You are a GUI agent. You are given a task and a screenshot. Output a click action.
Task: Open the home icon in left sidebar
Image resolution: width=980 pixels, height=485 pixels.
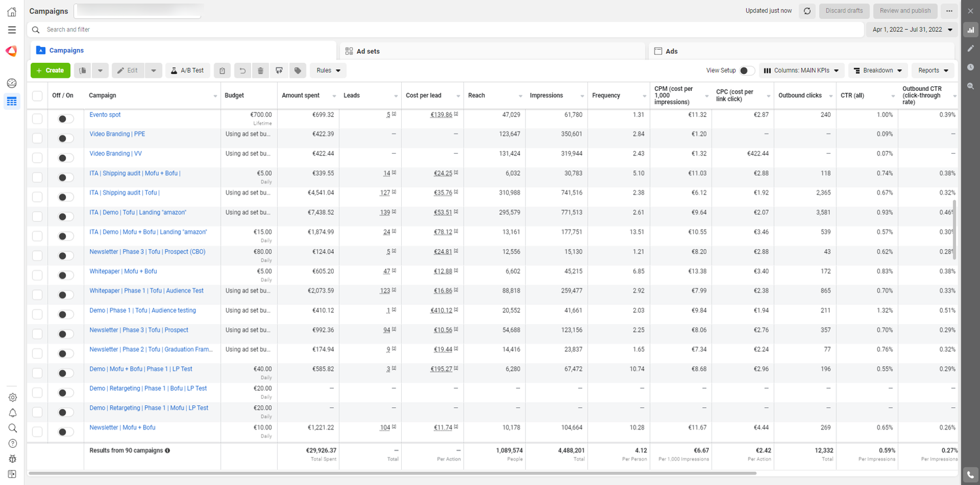click(12, 12)
